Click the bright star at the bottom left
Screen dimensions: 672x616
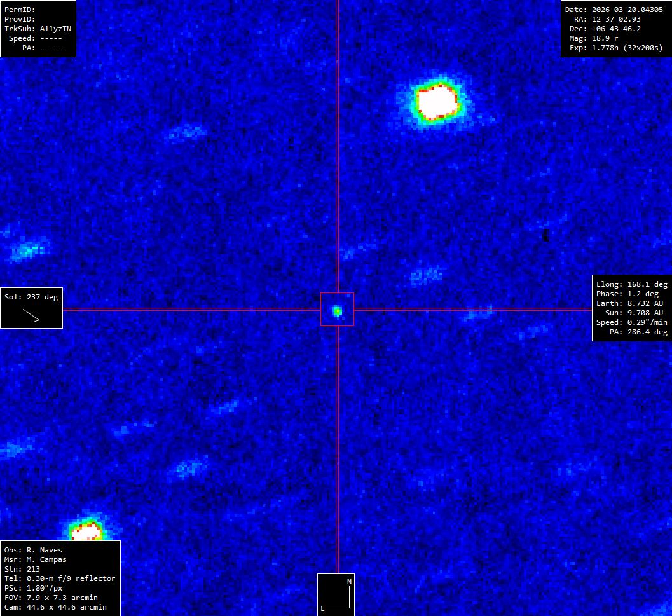[86, 531]
